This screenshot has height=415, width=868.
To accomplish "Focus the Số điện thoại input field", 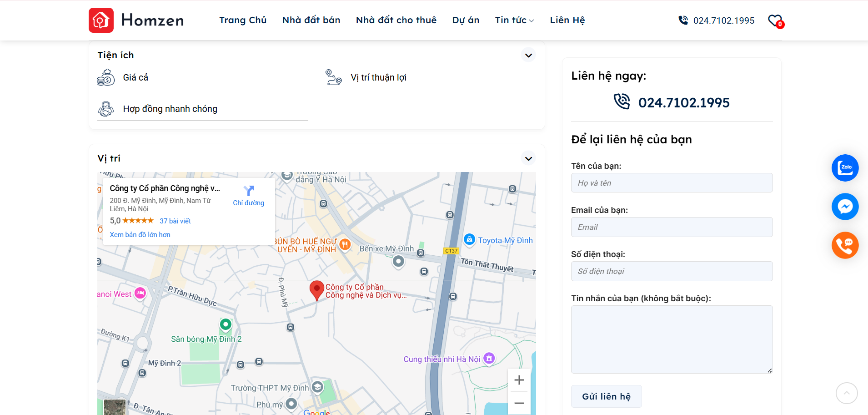I will tap(672, 271).
